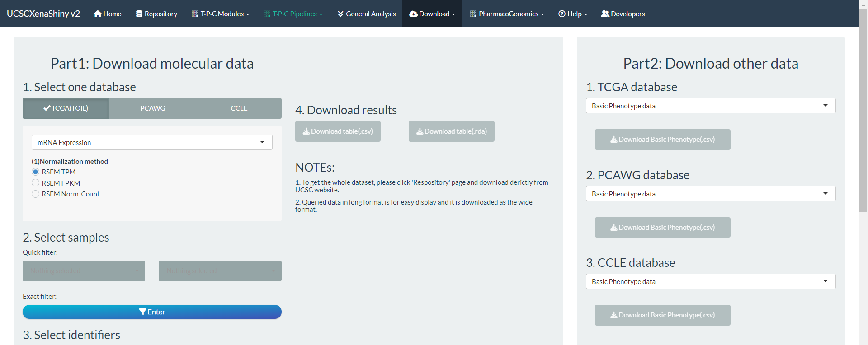Select RSEM TPM normalization method
868x345 pixels.
pyautogui.click(x=36, y=172)
